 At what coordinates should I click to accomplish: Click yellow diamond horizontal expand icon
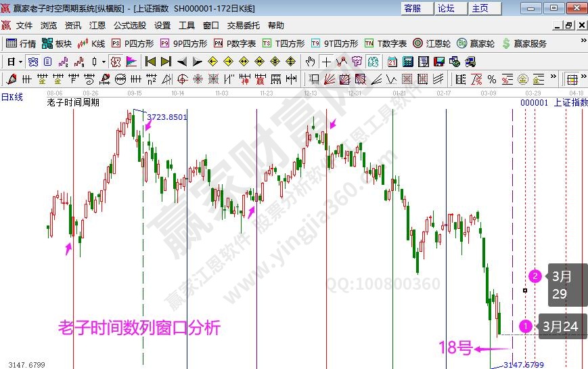pyautogui.click(x=244, y=62)
